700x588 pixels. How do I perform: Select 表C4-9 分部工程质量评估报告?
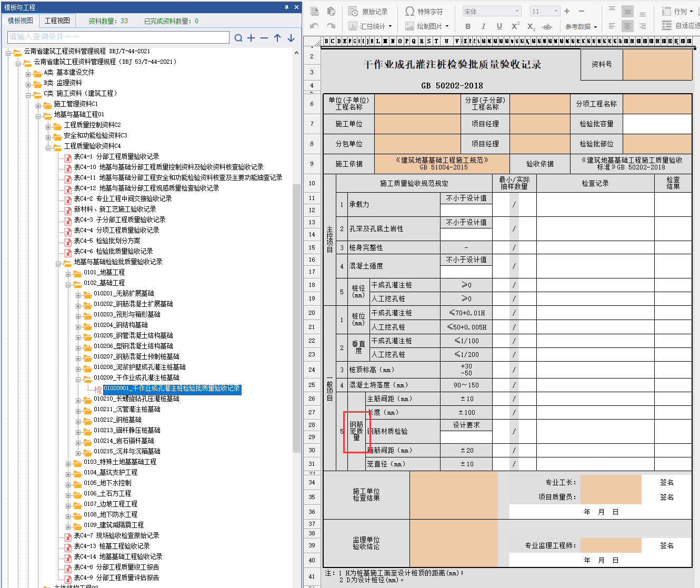116,577
